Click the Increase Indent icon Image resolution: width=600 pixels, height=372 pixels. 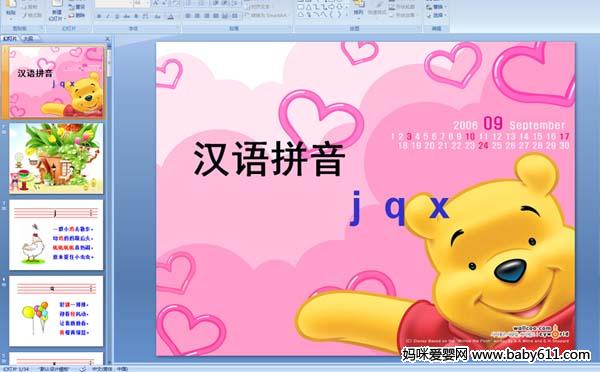225,3
